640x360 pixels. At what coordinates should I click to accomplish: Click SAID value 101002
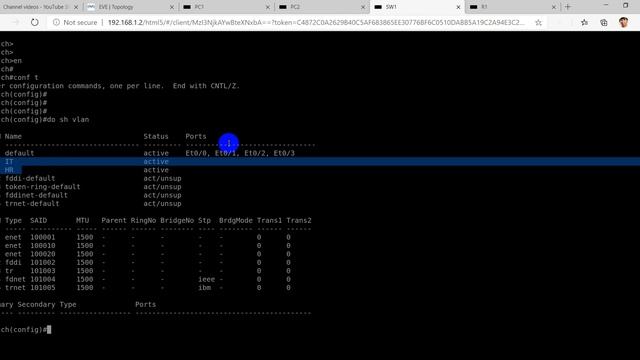(x=43, y=262)
